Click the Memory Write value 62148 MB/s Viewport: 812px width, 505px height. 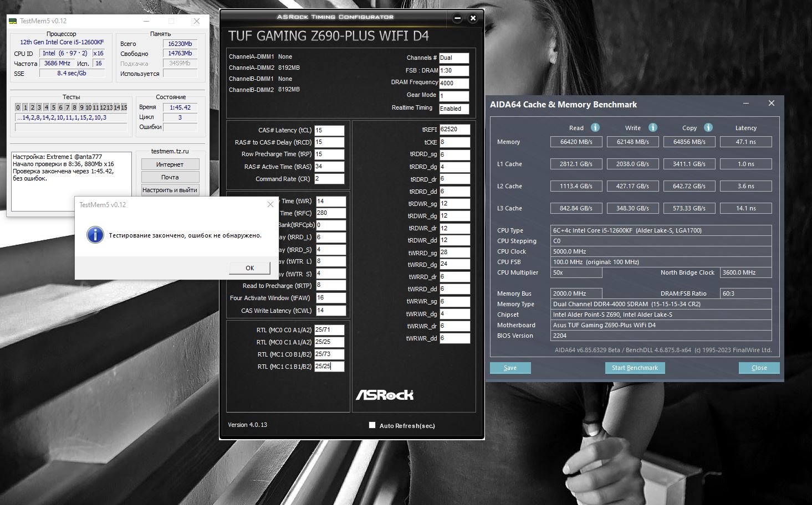click(x=632, y=142)
